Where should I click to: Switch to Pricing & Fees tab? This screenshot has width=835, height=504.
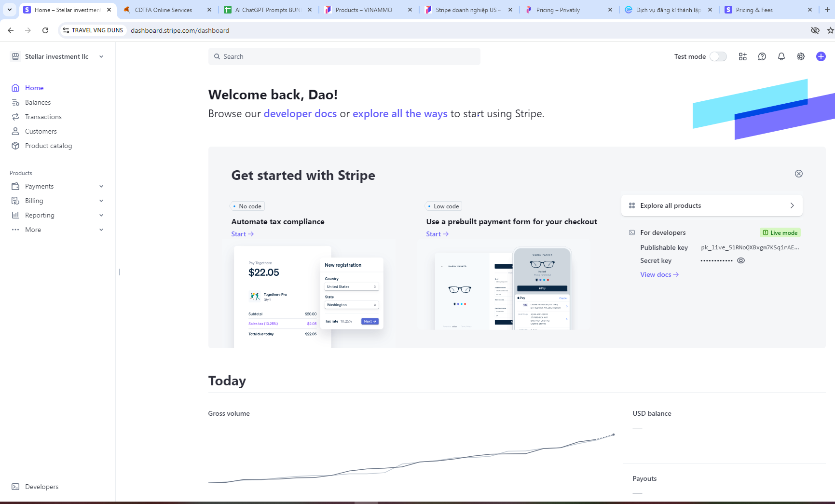pyautogui.click(x=769, y=10)
